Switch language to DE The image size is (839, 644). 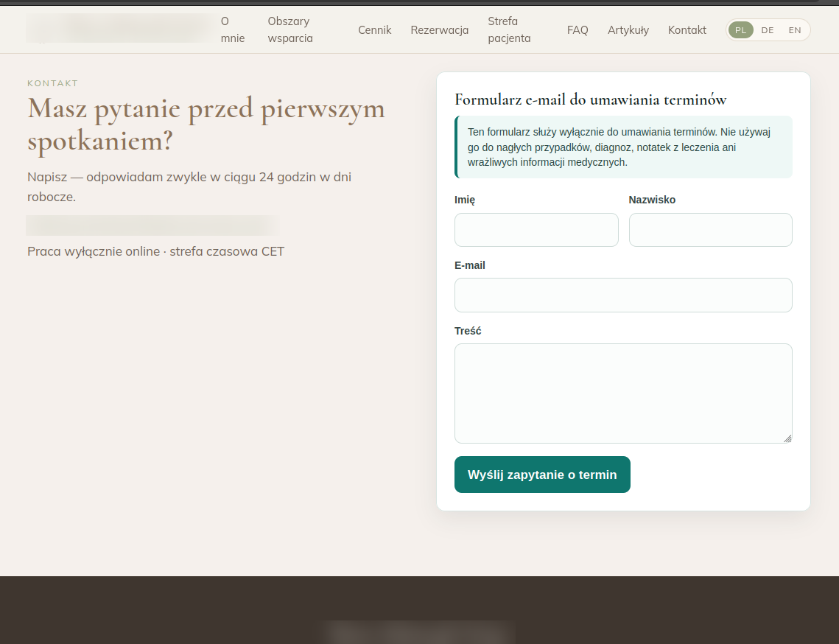tap(768, 30)
